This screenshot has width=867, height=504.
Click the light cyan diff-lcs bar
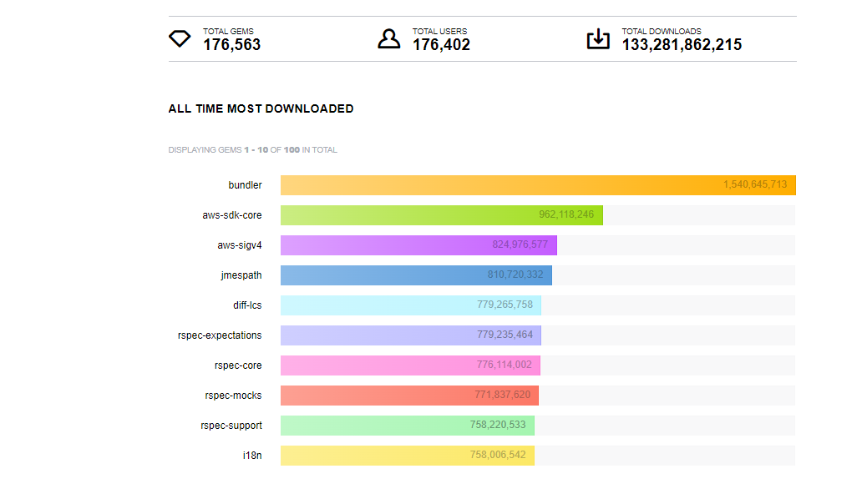tap(411, 305)
